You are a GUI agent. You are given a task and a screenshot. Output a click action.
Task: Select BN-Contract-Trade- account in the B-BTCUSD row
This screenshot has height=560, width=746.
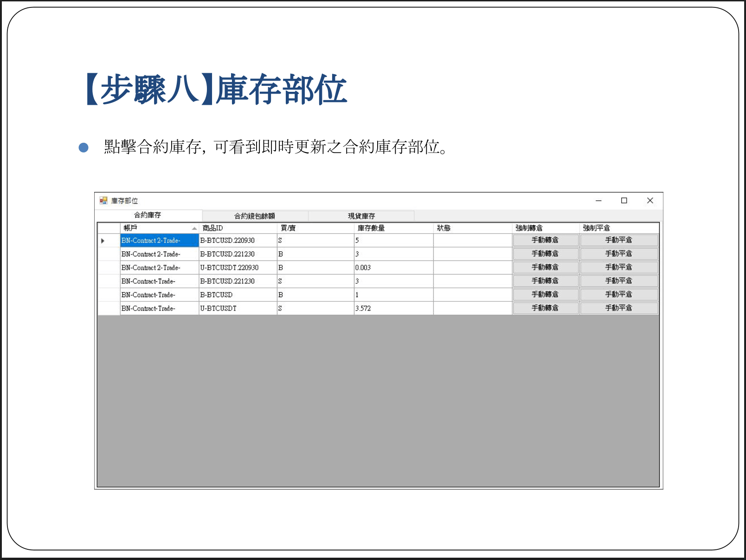[160, 295]
